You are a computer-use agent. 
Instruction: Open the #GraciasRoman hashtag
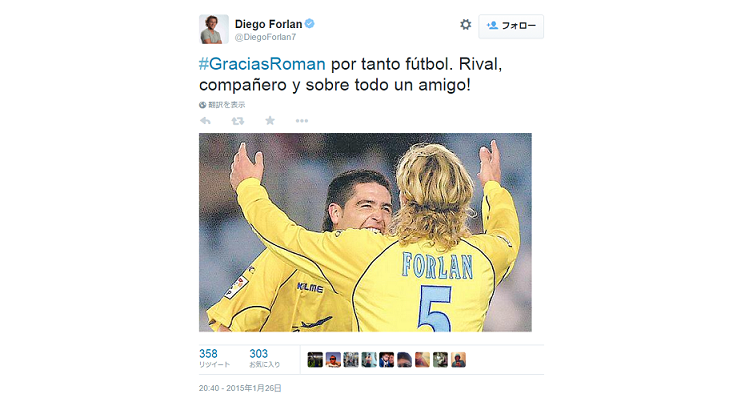click(x=262, y=64)
